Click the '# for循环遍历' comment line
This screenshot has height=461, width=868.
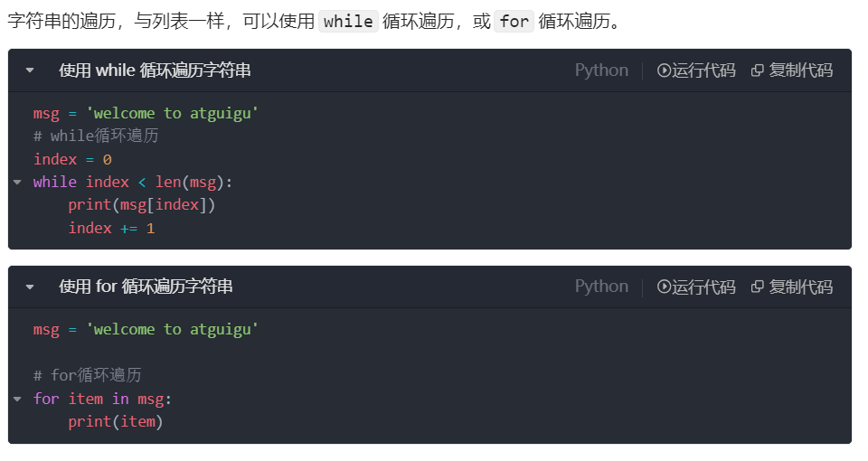click(x=88, y=375)
